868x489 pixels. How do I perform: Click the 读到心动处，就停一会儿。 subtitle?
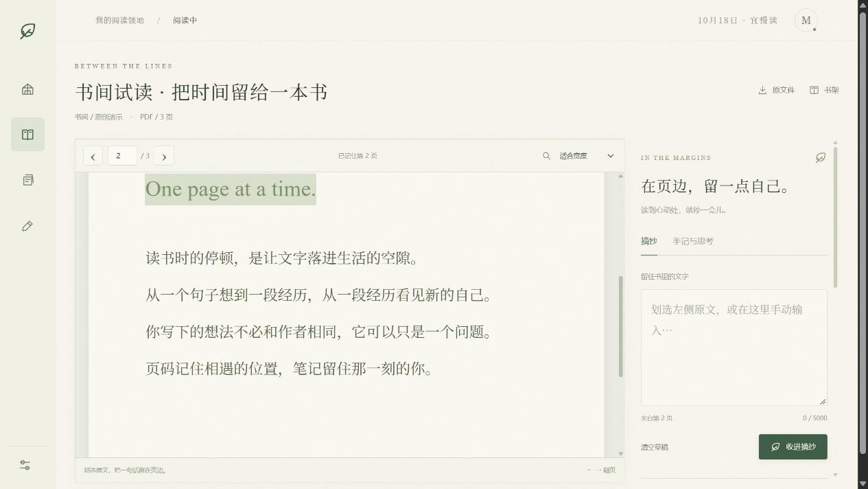coord(683,210)
